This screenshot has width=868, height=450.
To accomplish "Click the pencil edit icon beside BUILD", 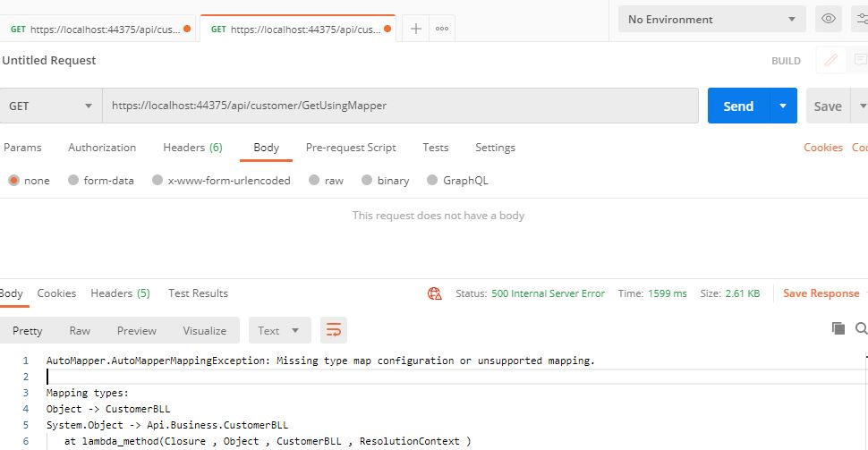I will [831, 60].
